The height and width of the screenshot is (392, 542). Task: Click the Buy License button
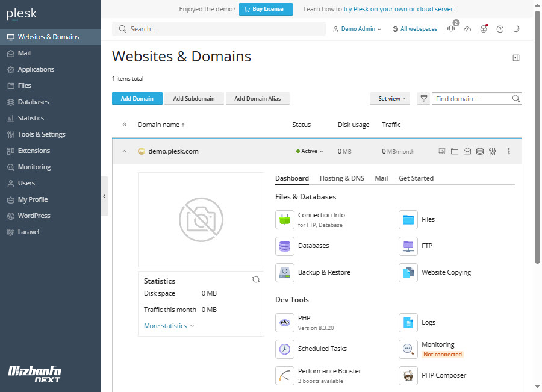266,10
